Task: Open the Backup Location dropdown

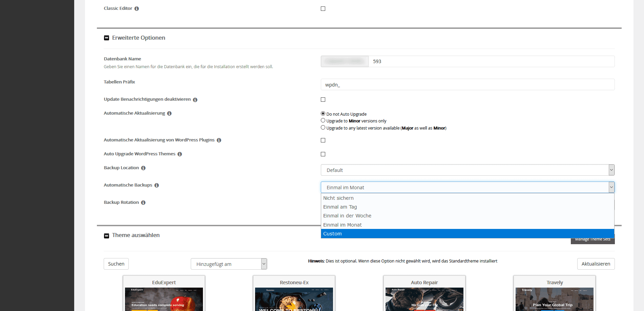Action: (x=467, y=170)
